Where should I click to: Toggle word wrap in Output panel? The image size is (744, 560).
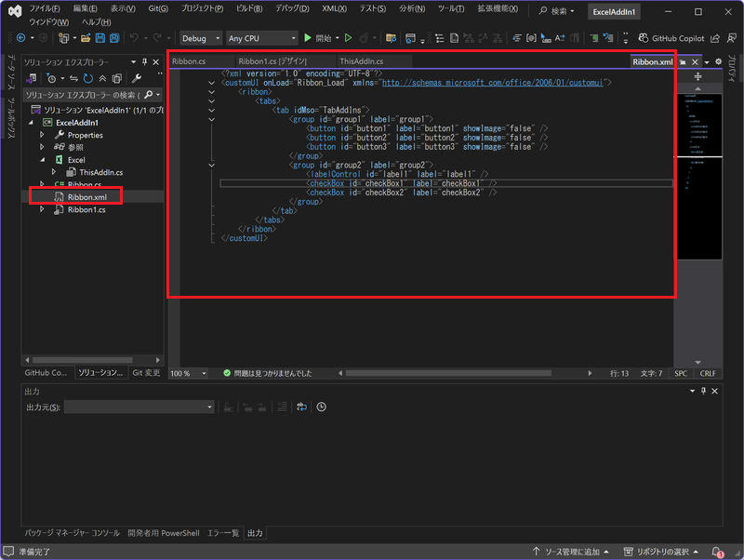[x=301, y=407]
